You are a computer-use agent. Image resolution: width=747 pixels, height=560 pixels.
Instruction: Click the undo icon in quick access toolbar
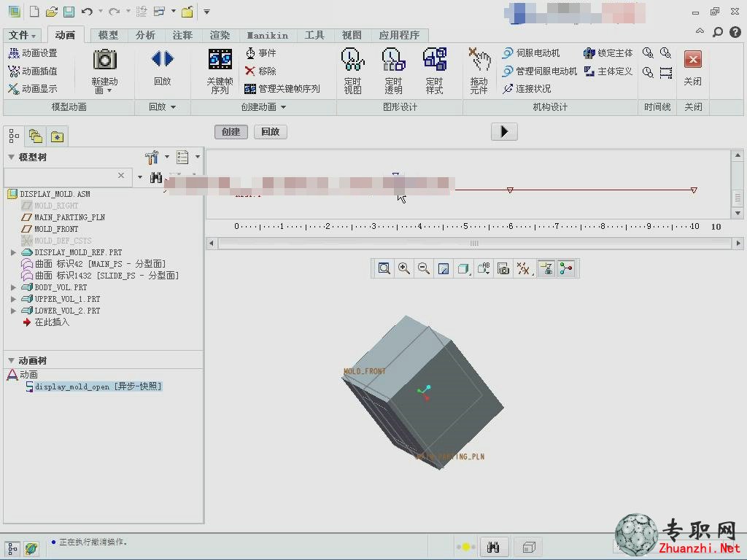87,12
